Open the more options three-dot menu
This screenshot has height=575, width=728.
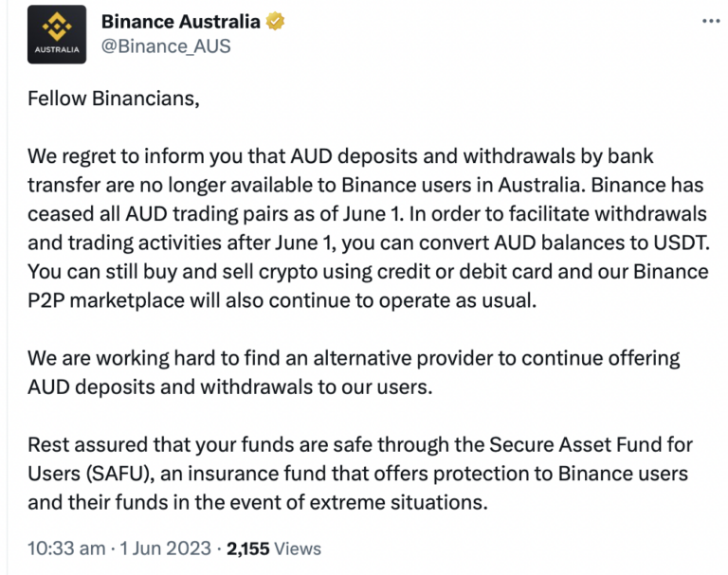click(710, 21)
